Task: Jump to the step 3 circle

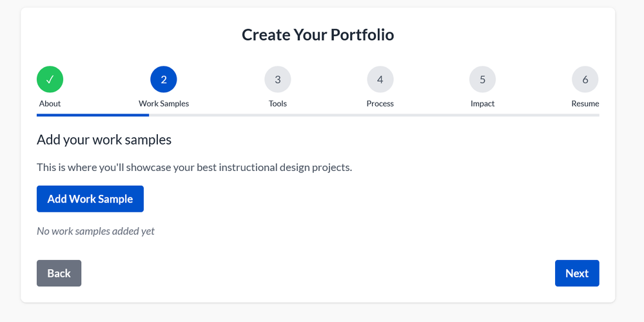Action: tap(278, 80)
